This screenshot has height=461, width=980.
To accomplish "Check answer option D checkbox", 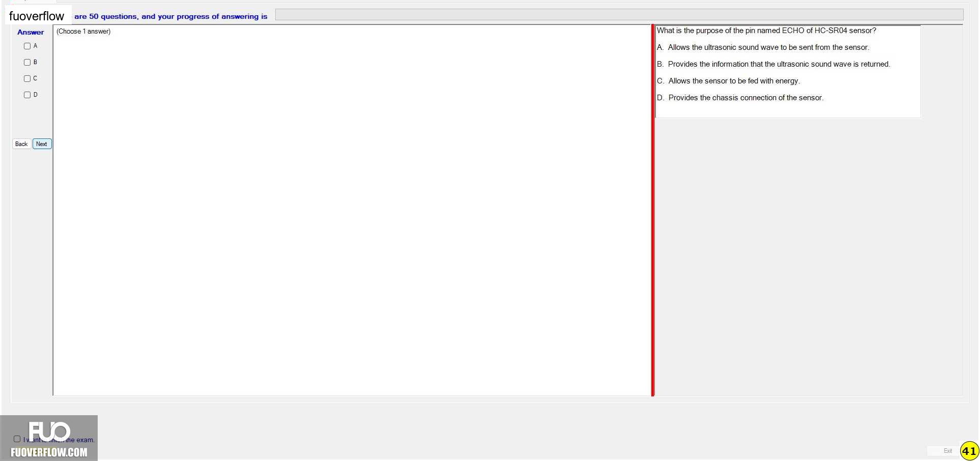I will pos(27,95).
